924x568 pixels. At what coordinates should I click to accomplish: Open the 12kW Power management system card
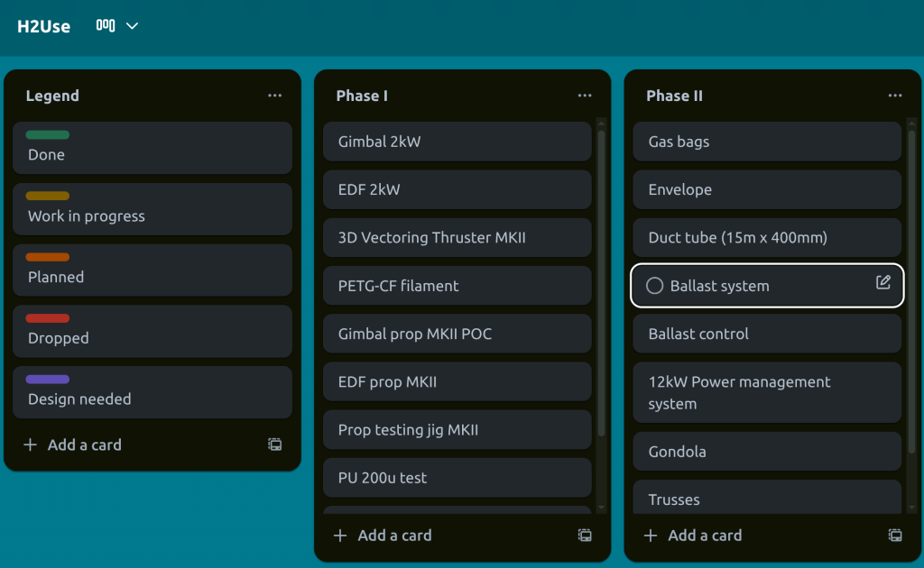tap(767, 393)
